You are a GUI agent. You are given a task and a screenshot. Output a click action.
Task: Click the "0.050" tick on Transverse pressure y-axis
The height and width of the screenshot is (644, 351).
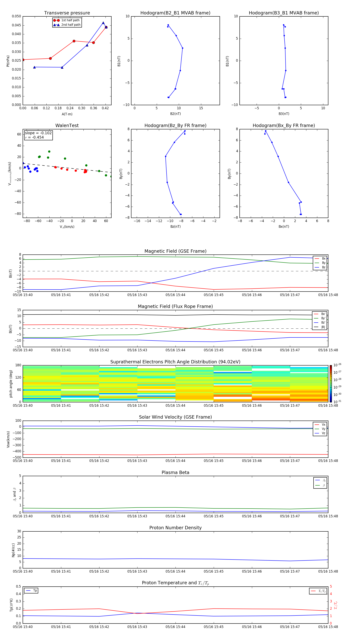click(16, 17)
